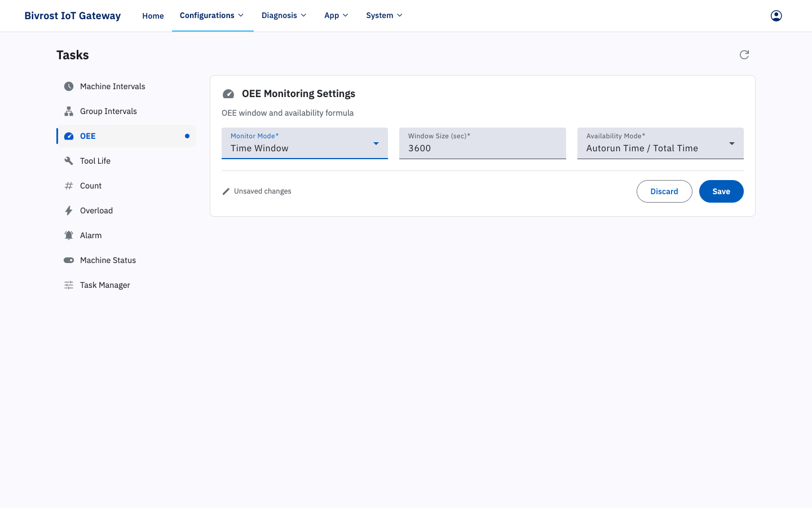Viewport: 812px width, 508px height.
Task: Click the Task Manager sliders icon
Action: (x=69, y=285)
